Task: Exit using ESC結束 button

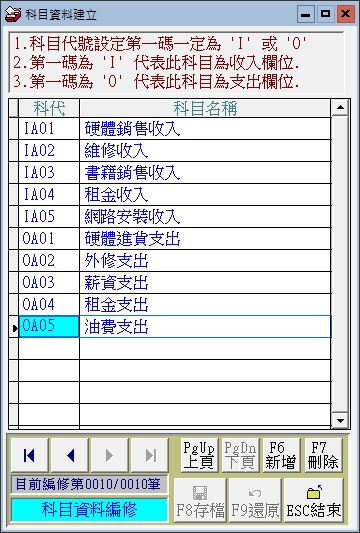Action: point(313,500)
